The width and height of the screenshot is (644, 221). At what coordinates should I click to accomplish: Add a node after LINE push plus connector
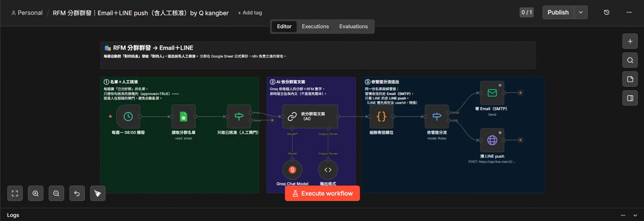[x=521, y=140]
